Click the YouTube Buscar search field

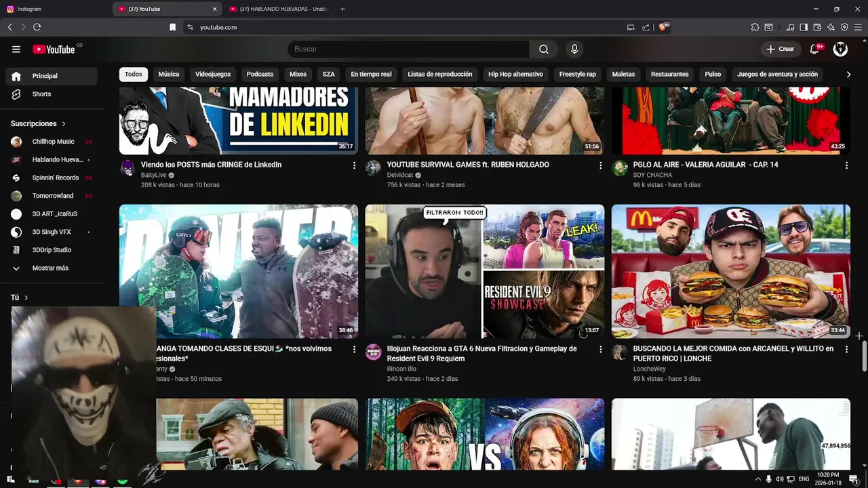[408, 49]
